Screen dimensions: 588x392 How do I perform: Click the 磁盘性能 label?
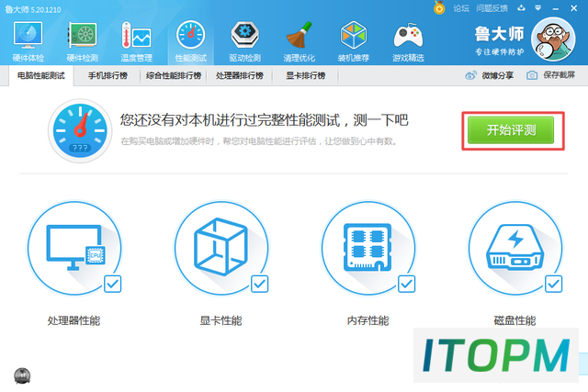point(514,320)
